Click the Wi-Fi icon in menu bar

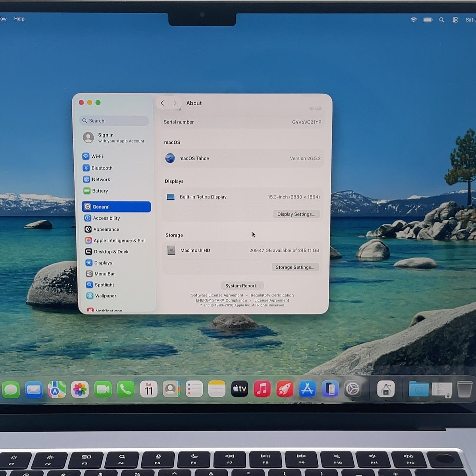point(413,20)
